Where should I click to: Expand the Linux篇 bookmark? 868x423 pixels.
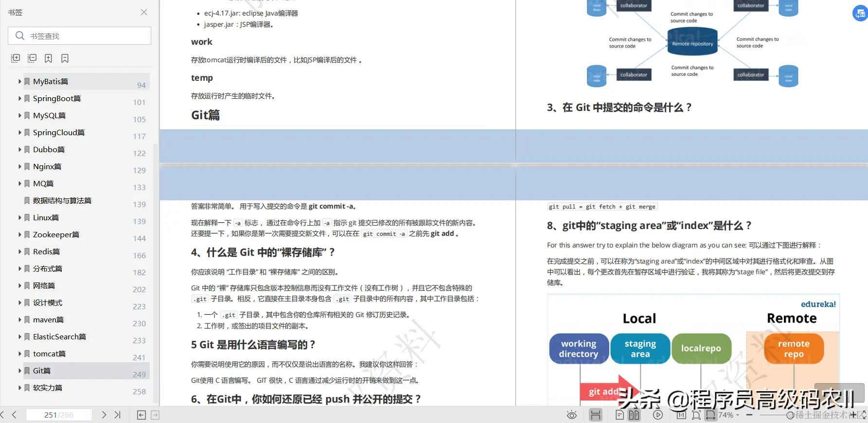pyautogui.click(x=19, y=217)
